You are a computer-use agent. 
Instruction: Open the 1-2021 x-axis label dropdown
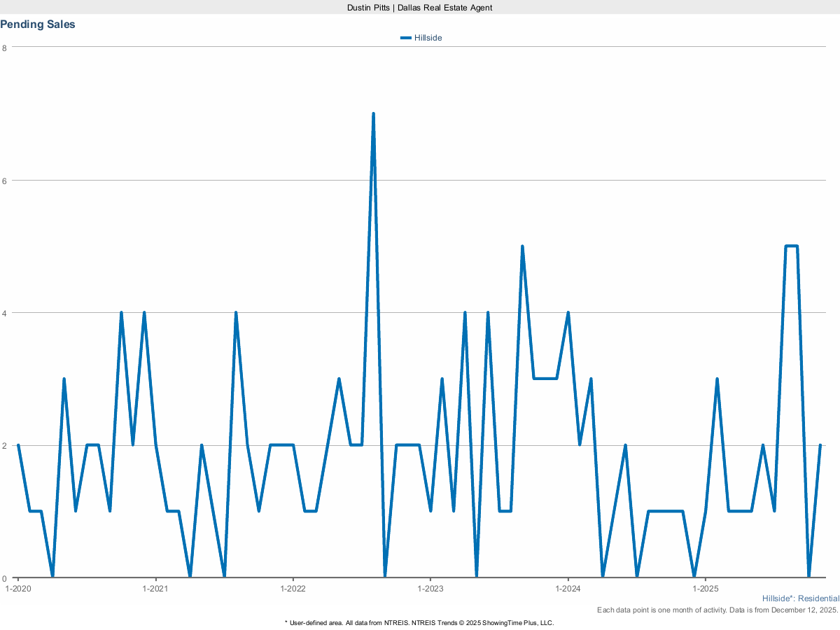(x=155, y=589)
